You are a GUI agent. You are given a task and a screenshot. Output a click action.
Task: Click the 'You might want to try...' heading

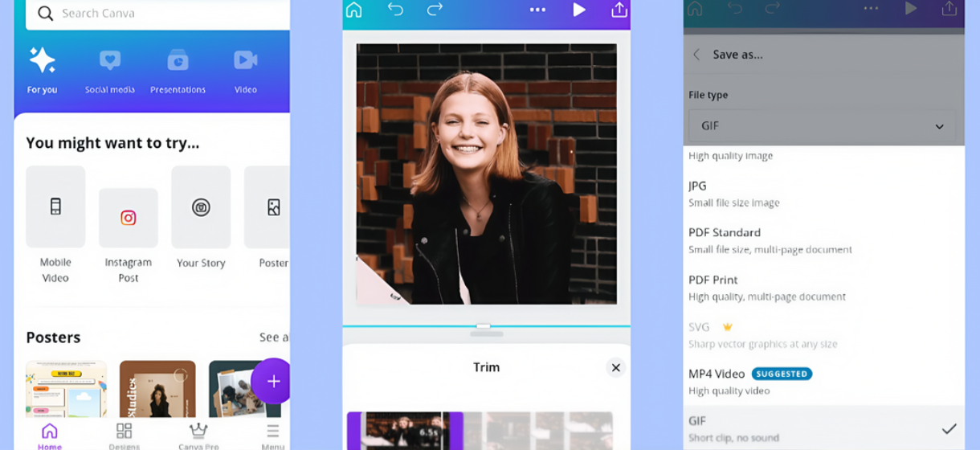tap(112, 143)
